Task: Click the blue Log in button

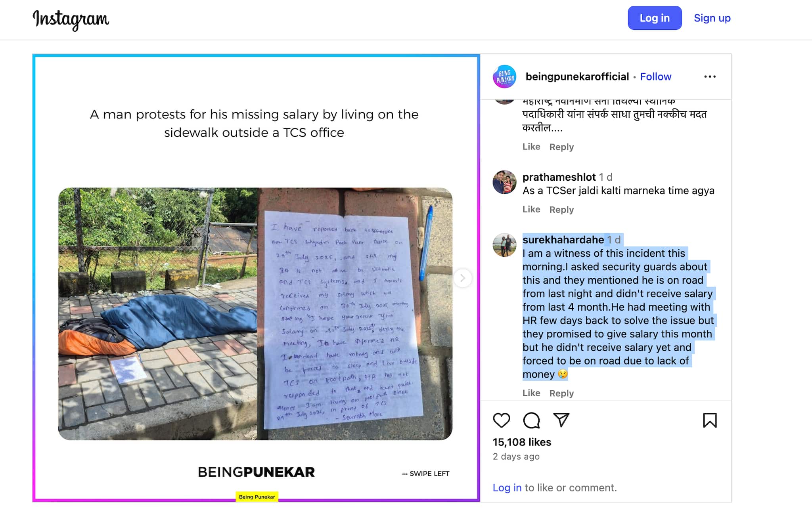Action: (x=655, y=18)
